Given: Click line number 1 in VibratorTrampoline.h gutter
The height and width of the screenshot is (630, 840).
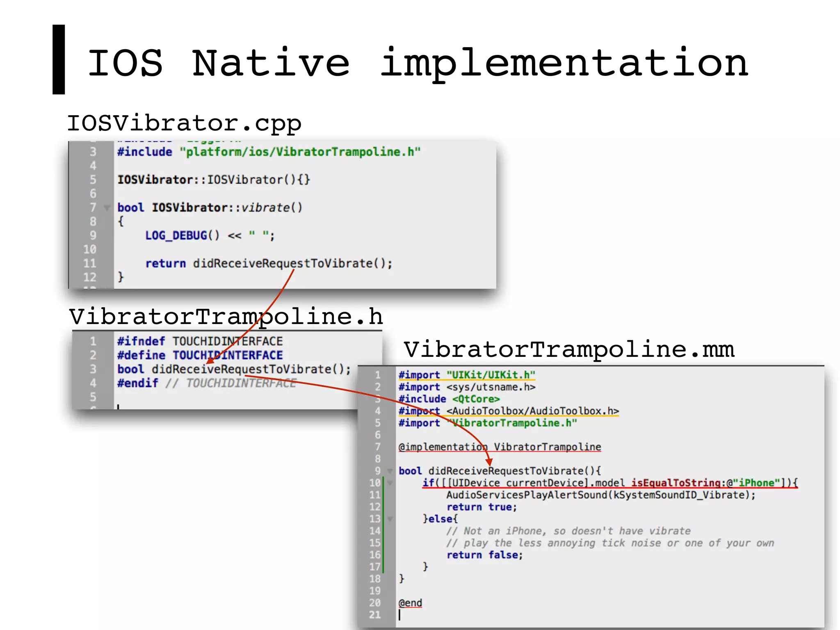Looking at the screenshot, I should (93, 341).
